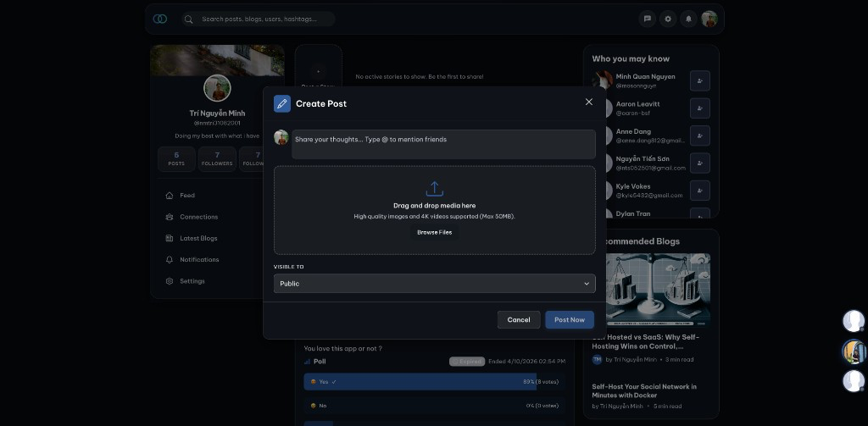Image resolution: width=868 pixels, height=426 pixels.
Task: Open Anne Dang's profile name
Action: [633, 131]
